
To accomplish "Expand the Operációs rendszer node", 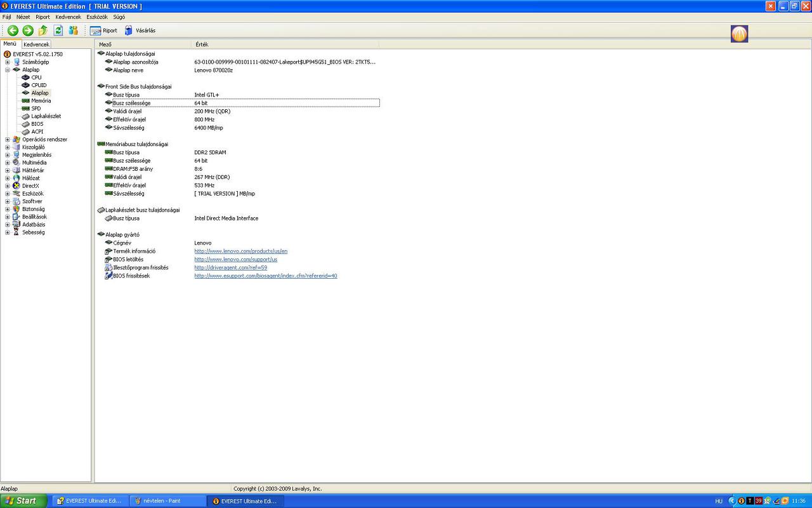I will [8, 140].
